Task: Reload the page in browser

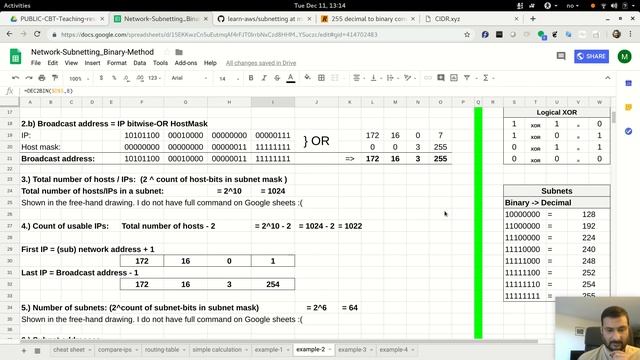Action: point(37,34)
